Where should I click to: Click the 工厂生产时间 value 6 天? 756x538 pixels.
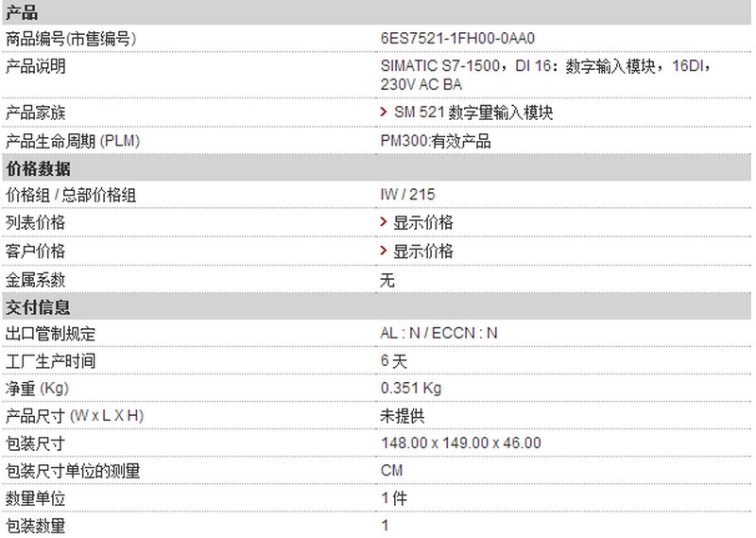(393, 361)
